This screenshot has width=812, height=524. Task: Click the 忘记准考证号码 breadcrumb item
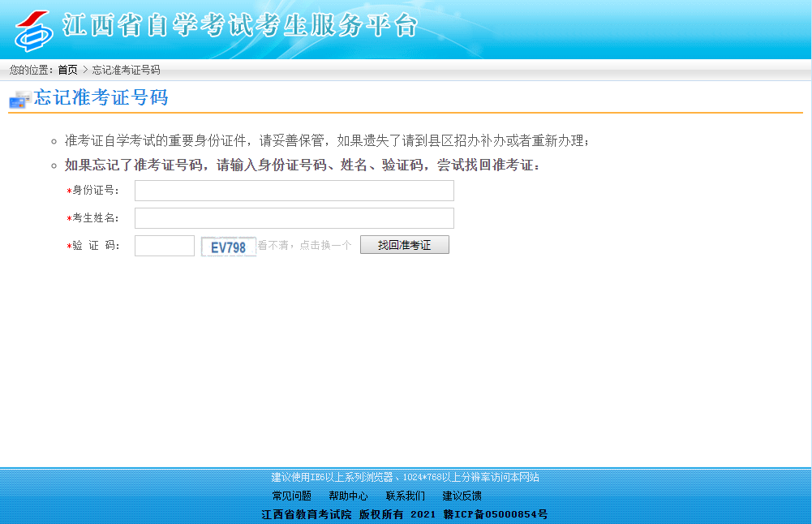click(126, 71)
